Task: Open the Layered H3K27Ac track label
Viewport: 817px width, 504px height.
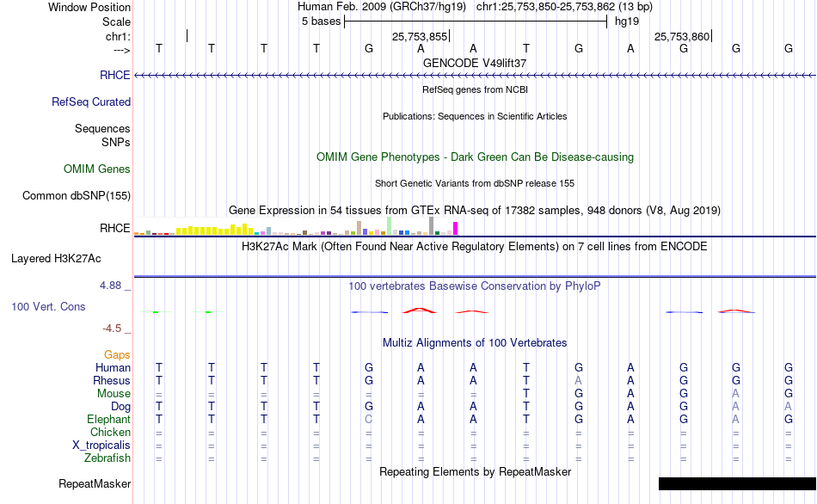Action: (56, 259)
